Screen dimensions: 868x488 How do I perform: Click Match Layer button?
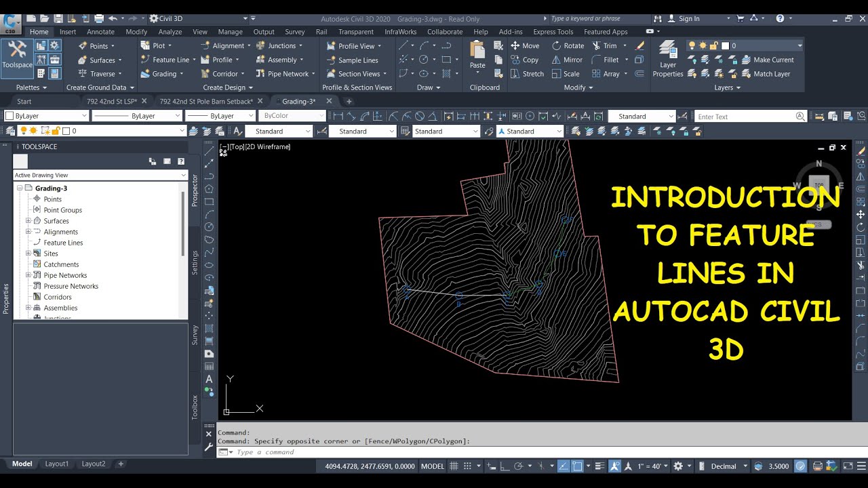coord(765,74)
